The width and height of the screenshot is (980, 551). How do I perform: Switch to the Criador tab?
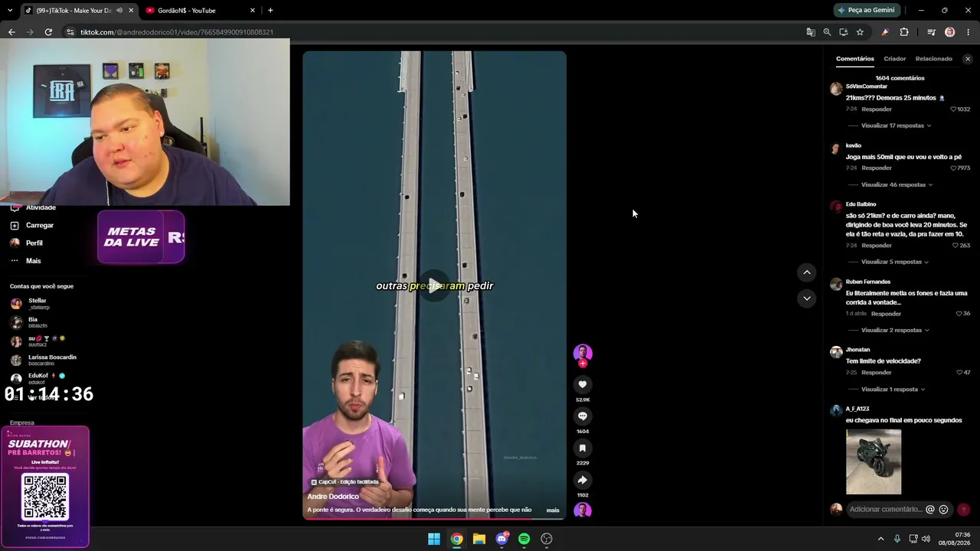tap(894, 59)
